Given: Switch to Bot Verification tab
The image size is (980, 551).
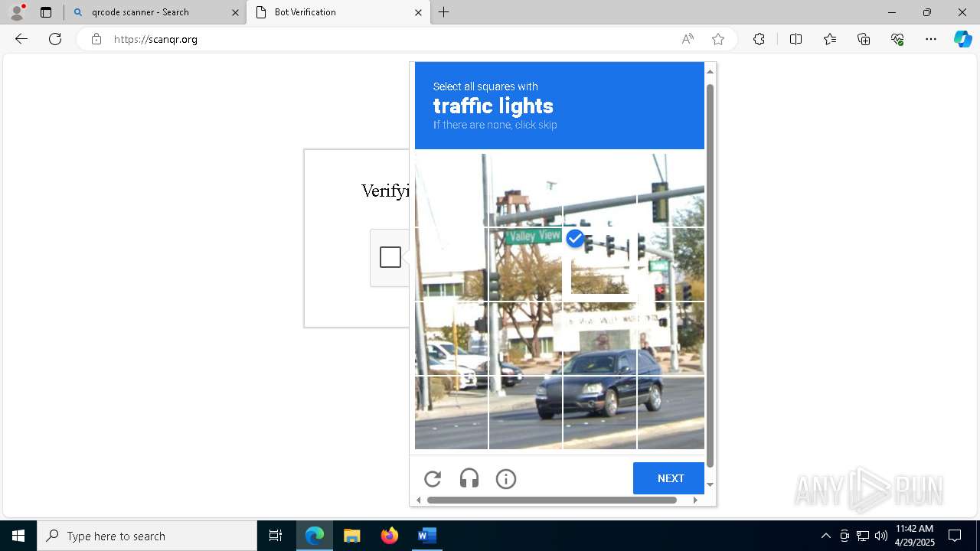Looking at the screenshot, I should pos(338,12).
